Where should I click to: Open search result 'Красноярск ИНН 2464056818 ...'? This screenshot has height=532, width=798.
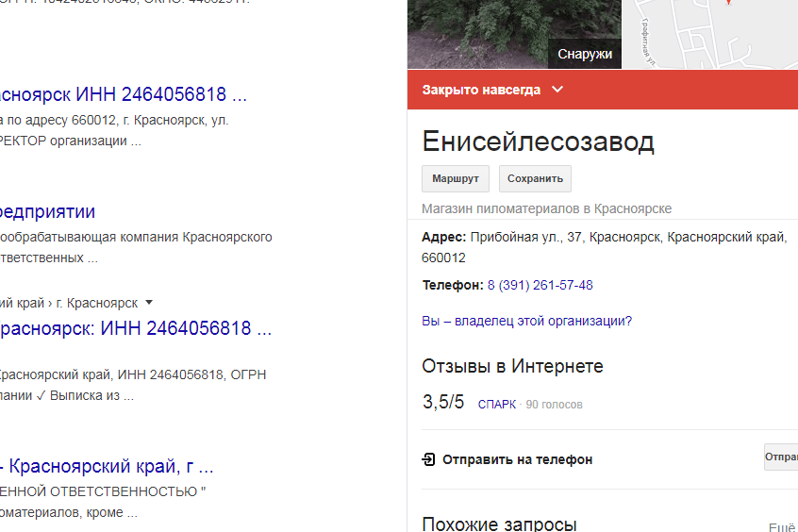click(124, 94)
